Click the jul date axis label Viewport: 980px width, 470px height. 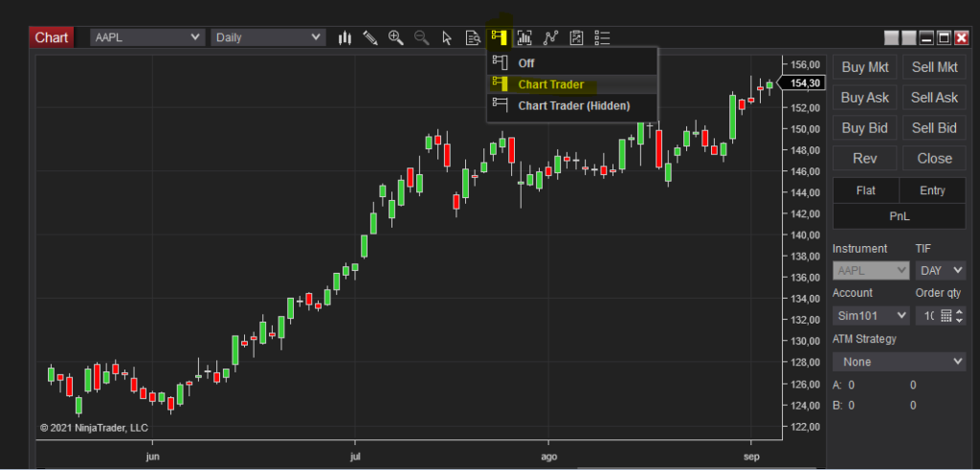(x=355, y=457)
